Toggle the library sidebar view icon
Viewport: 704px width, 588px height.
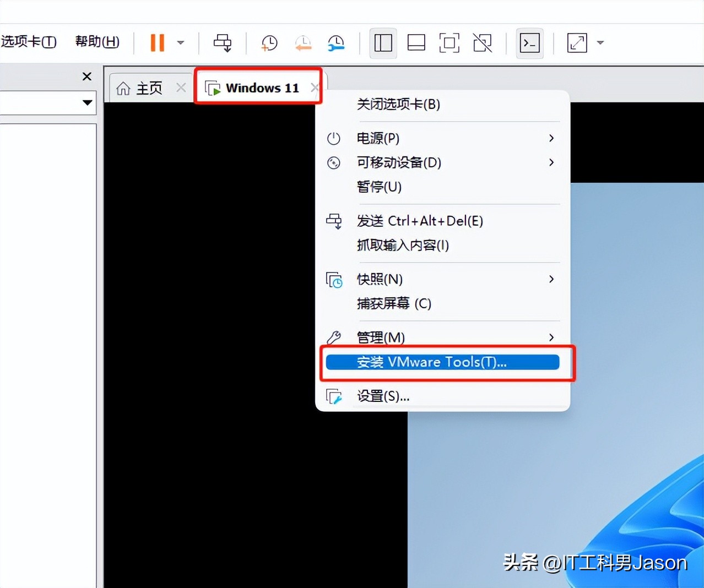click(x=383, y=42)
